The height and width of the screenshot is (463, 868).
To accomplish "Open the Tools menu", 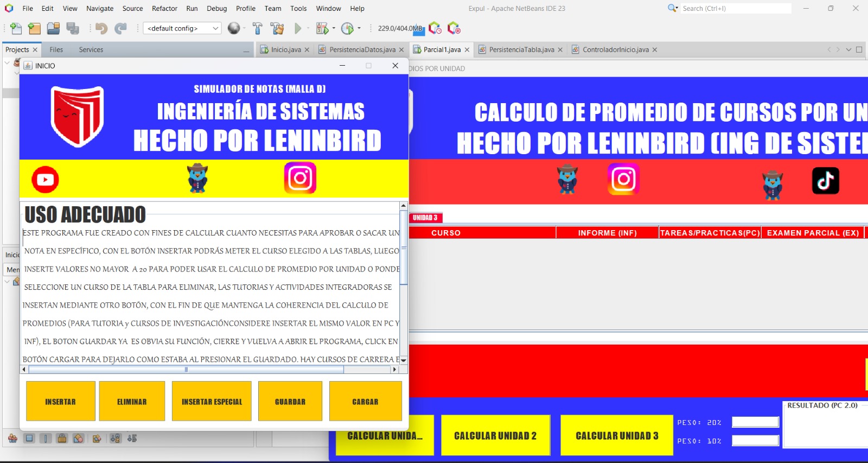I will pyautogui.click(x=298, y=8).
